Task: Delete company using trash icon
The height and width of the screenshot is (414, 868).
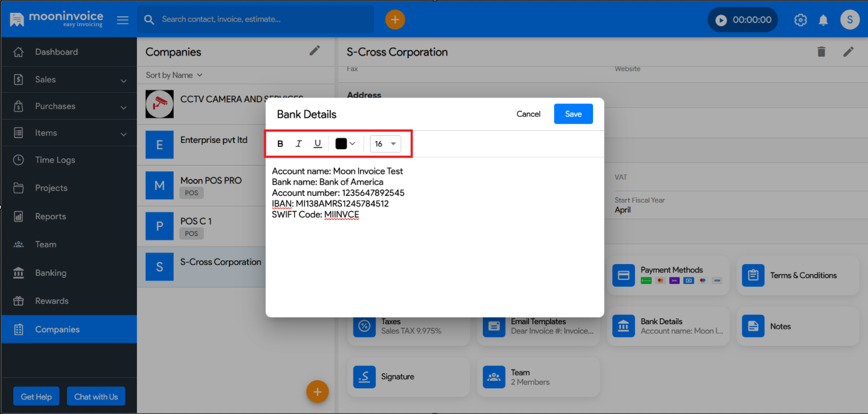Action: pos(821,52)
